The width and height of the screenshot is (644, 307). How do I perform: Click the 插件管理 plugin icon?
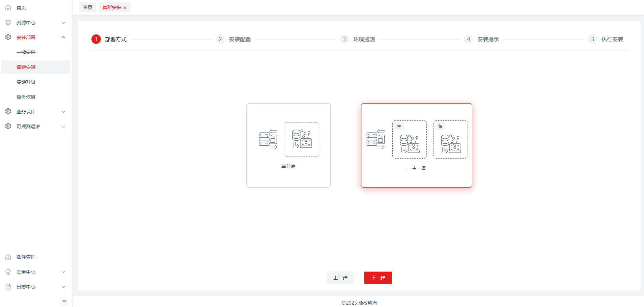(x=8, y=257)
